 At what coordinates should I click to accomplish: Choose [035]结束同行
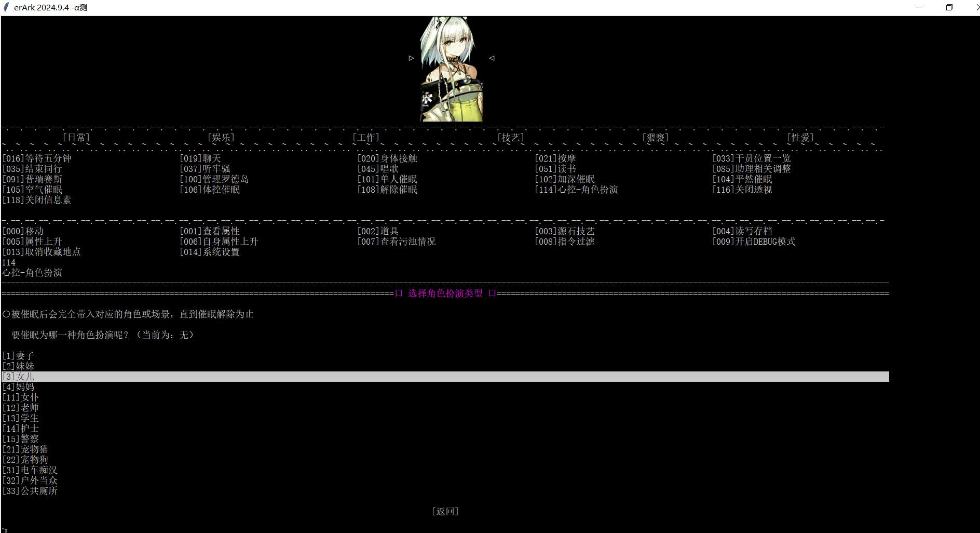click(x=32, y=169)
